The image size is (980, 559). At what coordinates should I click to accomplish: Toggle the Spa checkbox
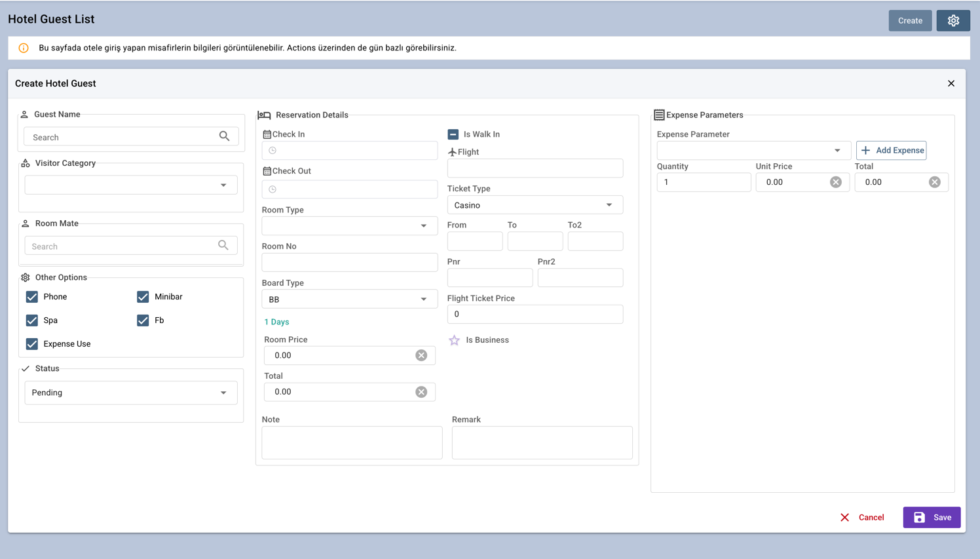point(32,320)
